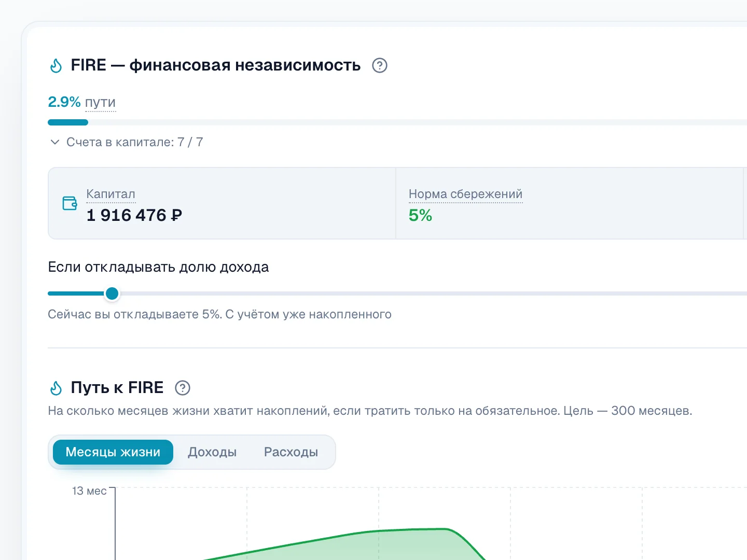Click the Сейчас вы откладываете 5% hint text
Image resolution: width=747 pixels, height=560 pixels.
[219, 314]
